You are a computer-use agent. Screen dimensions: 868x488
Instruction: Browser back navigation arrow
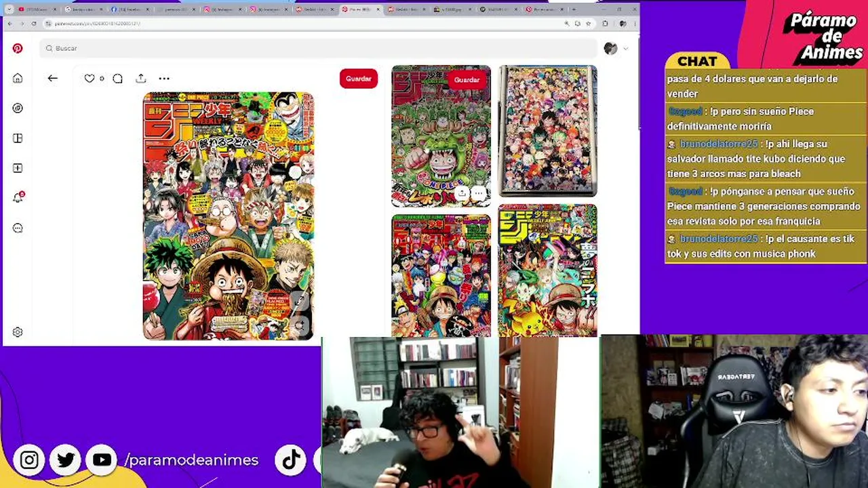pos(9,24)
